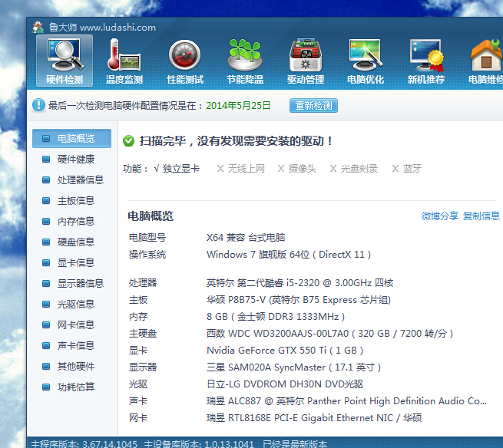Click the Ludashi logo in title bar

[x=38, y=28]
